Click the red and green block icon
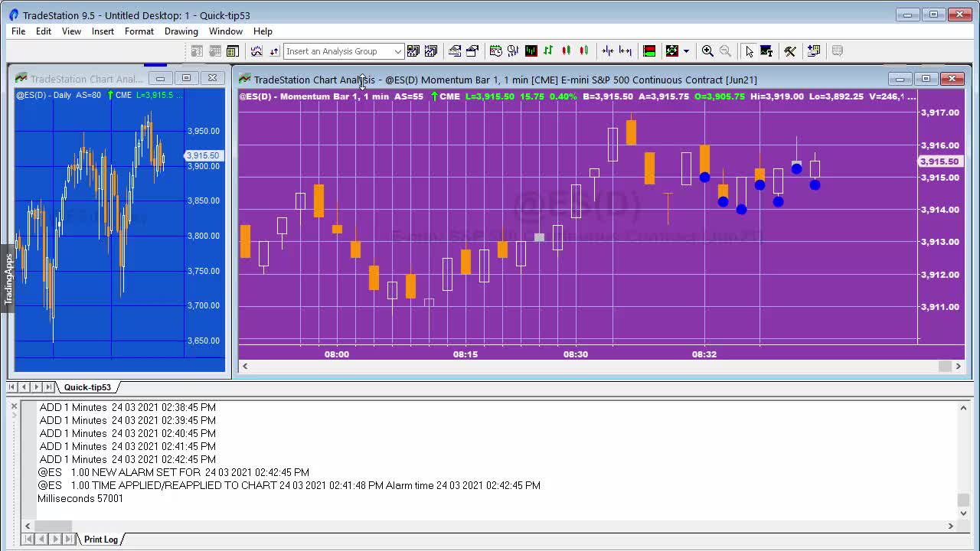Viewport: 980px width, 551px height. (x=649, y=51)
